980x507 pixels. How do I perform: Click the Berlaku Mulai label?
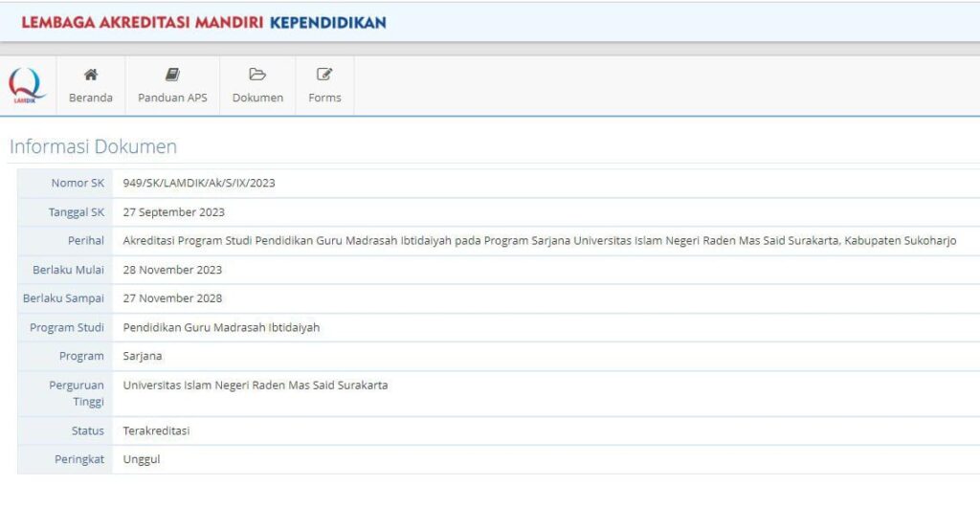pos(68,270)
